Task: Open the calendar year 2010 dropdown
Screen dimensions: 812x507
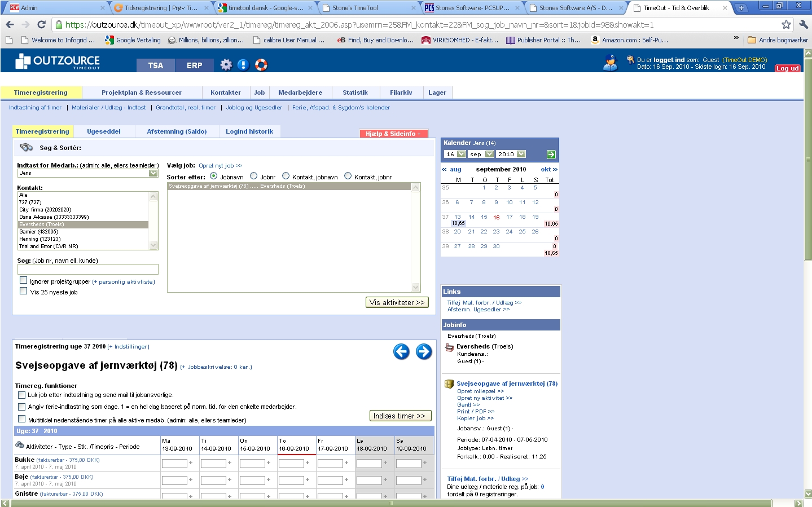Action: click(x=521, y=154)
